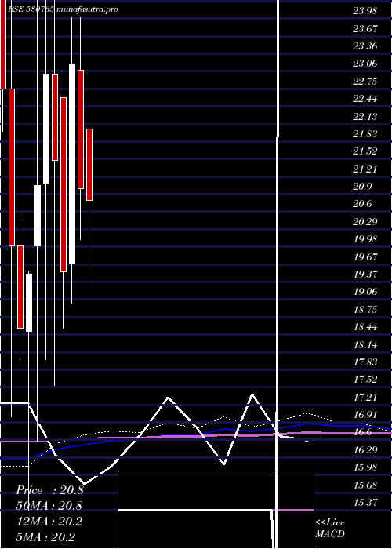Click the 23.98 price axis label
Screen dimensions: 392x549
pos(365,11)
